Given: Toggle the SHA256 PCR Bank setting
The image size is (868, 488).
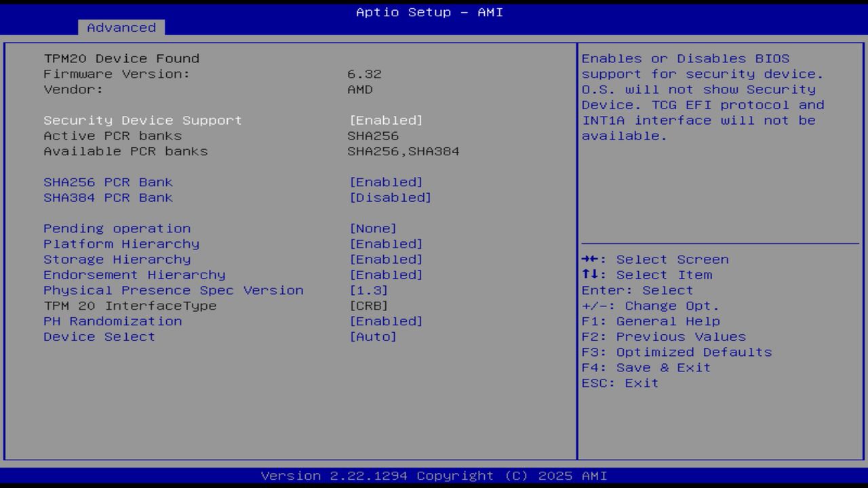Looking at the screenshot, I should 108,182.
